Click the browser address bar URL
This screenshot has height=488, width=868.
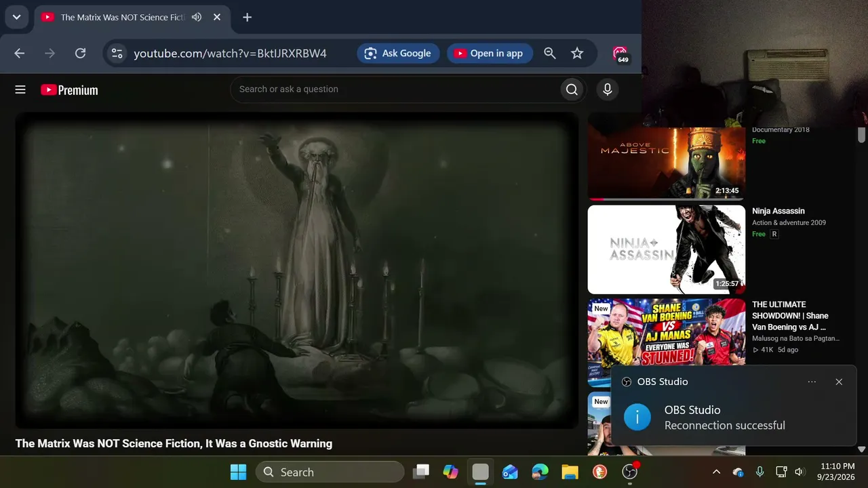tap(230, 53)
